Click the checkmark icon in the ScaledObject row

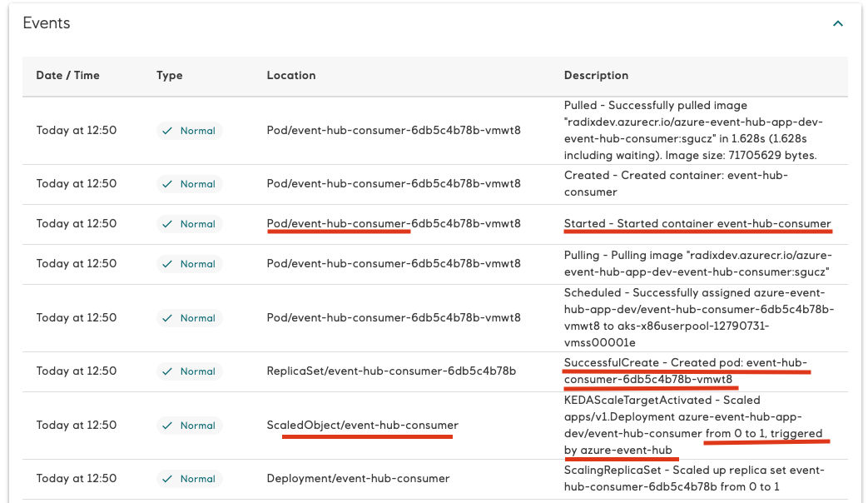tap(168, 426)
